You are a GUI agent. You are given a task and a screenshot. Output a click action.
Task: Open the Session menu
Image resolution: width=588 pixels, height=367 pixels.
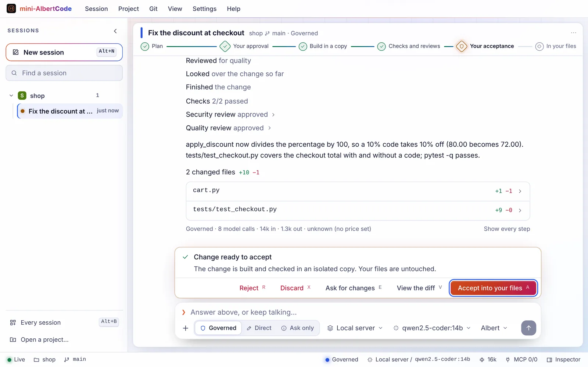click(96, 9)
